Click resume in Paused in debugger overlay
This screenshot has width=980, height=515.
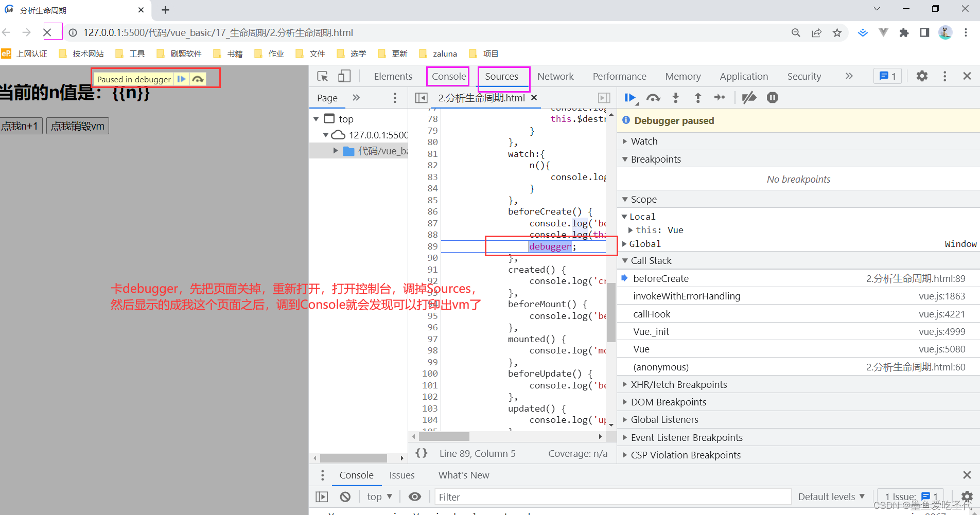coord(181,79)
